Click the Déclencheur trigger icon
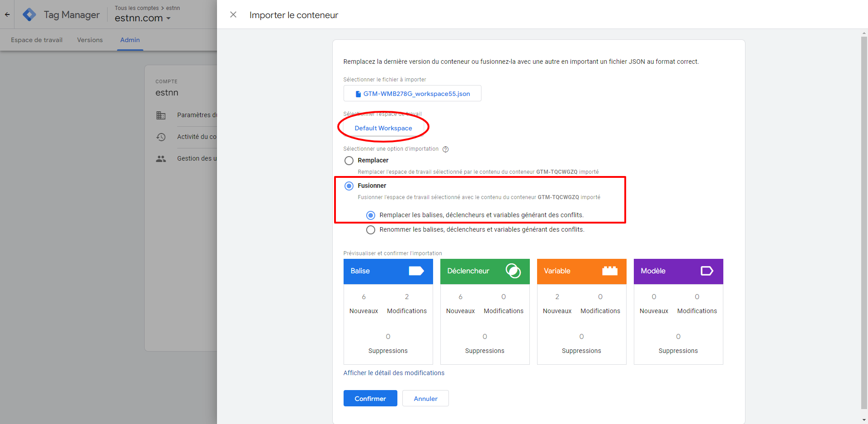This screenshot has width=868, height=424. coord(513,271)
